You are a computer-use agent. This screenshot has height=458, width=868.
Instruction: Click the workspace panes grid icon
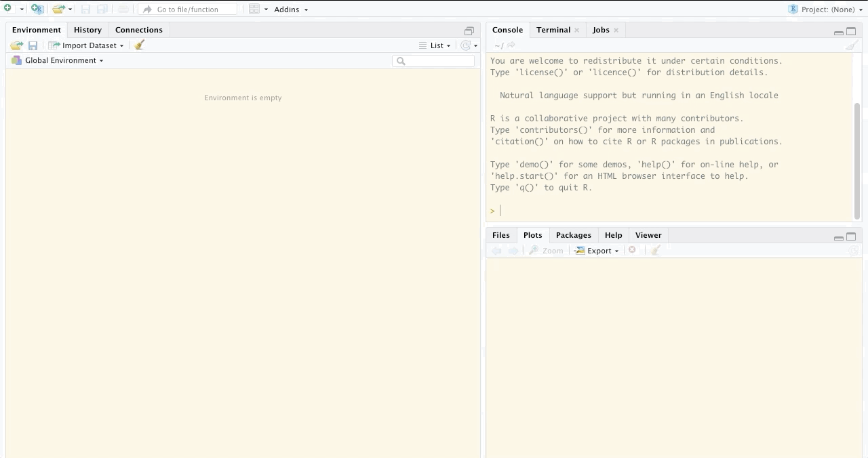click(x=254, y=9)
